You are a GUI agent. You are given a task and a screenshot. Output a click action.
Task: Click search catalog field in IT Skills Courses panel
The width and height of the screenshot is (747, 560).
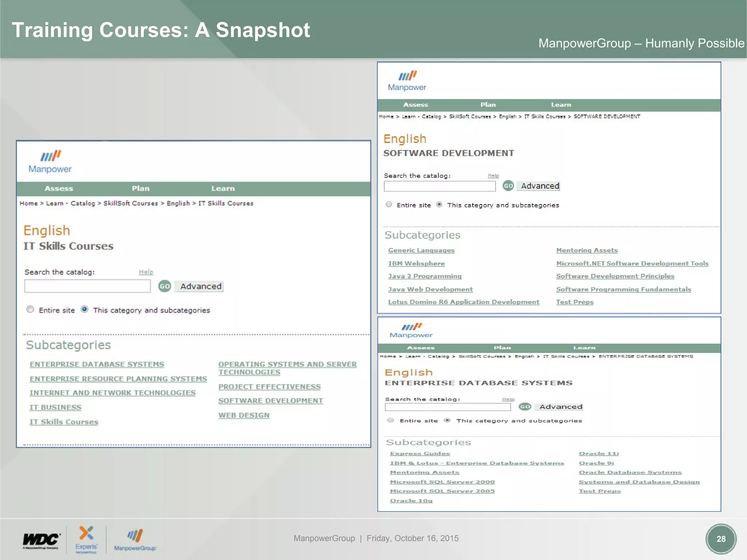point(88,286)
